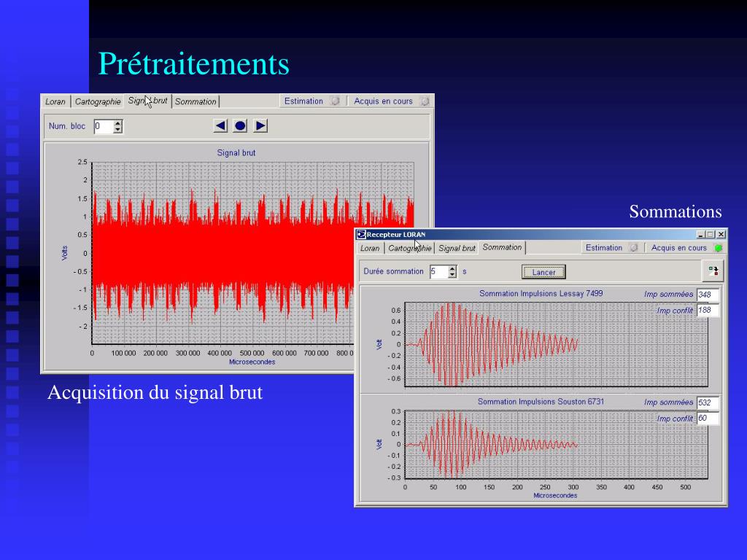Viewport: 747px width, 560px height.
Task: Select the Signal brut tab in the Signal brut window
Action: (147, 101)
